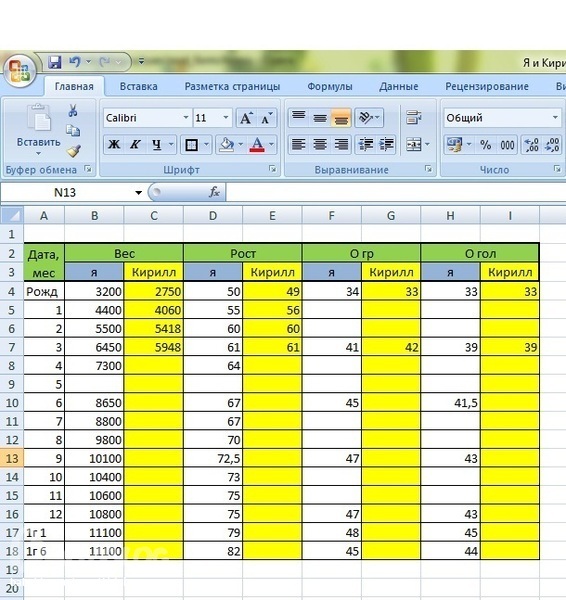The image size is (566, 600).
Task: Switch to the Главная tab
Action: (74, 86)
